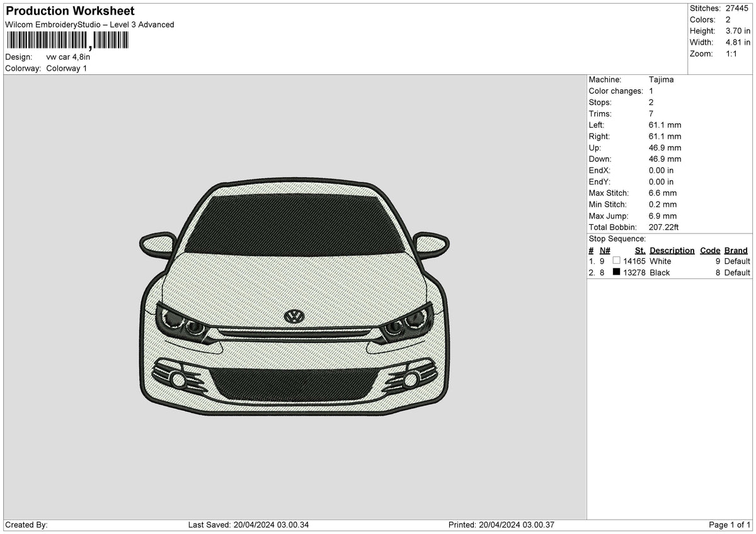Click the Machine value Tajima
This screenshot has width=756, height=534.
point(661,79)
